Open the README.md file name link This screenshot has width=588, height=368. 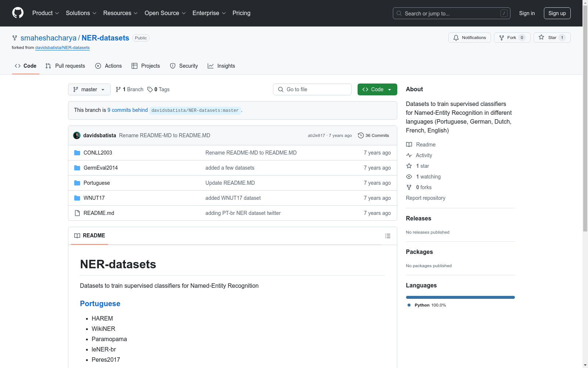coord(99,213)
